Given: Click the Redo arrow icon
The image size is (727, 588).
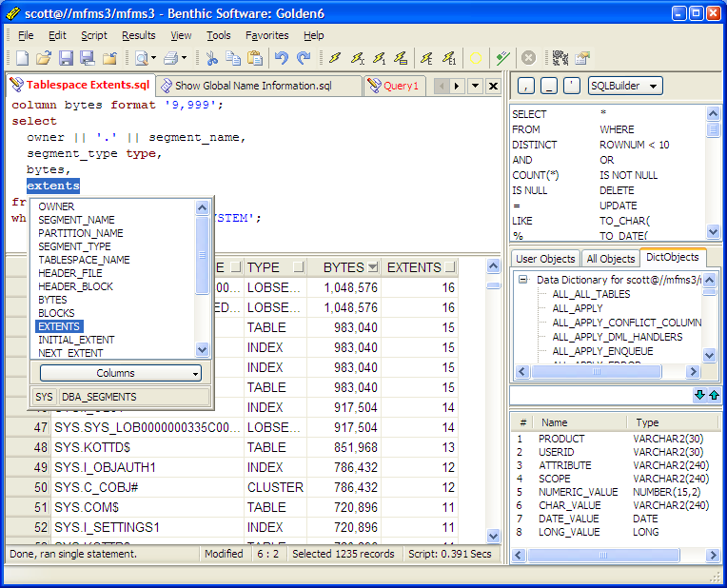Looking at the screenshot, I should pos(304,59).
